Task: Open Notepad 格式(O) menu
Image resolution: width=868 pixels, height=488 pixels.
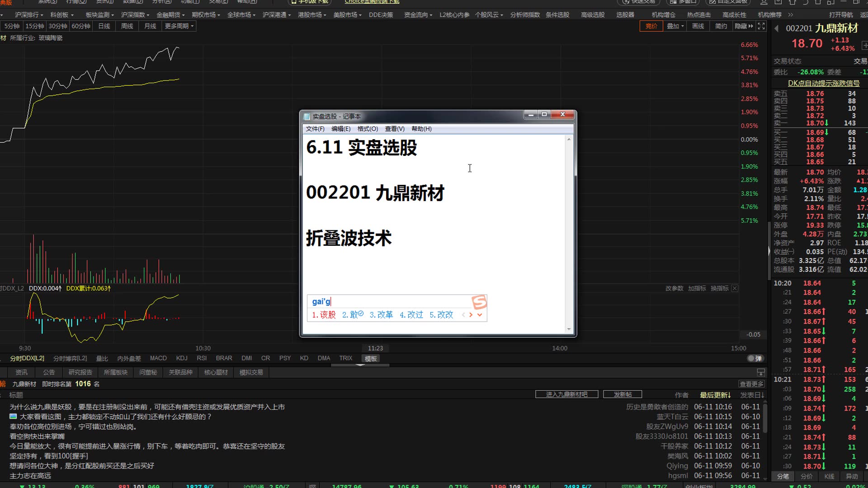Action: pyautogui.click(x=368, y=129)
